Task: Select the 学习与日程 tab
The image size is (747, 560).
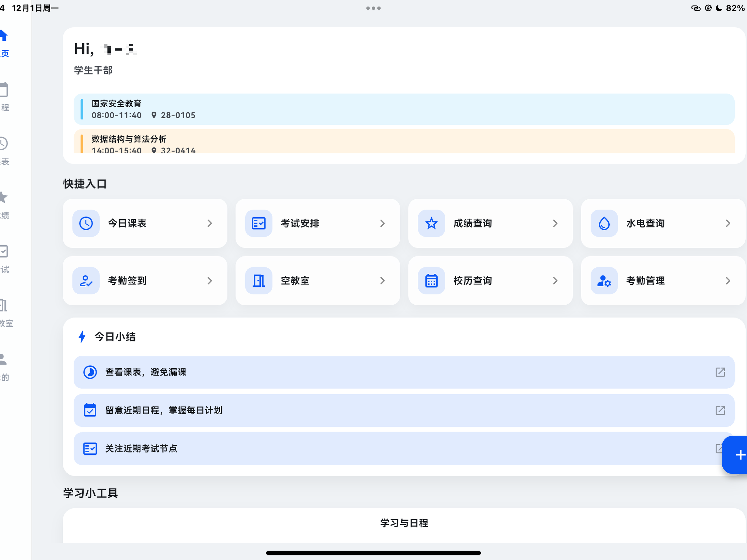Action: tap(404, 523)
